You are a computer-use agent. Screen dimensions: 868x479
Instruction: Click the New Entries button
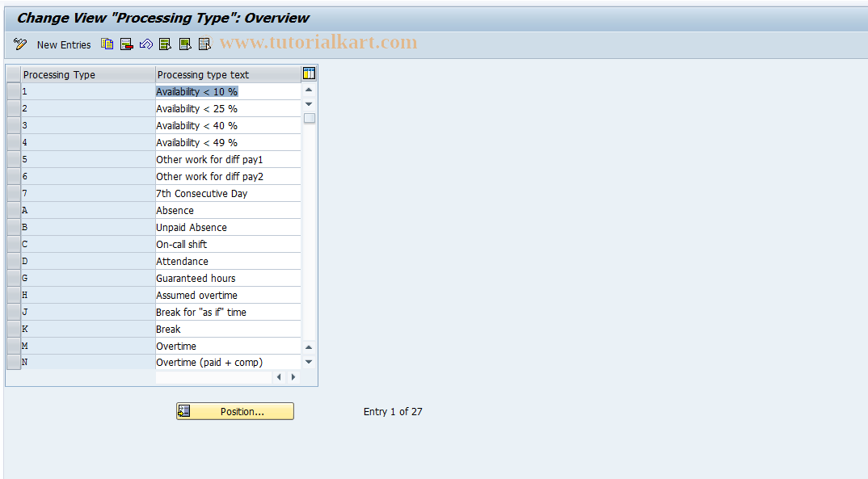coord(64,44)
